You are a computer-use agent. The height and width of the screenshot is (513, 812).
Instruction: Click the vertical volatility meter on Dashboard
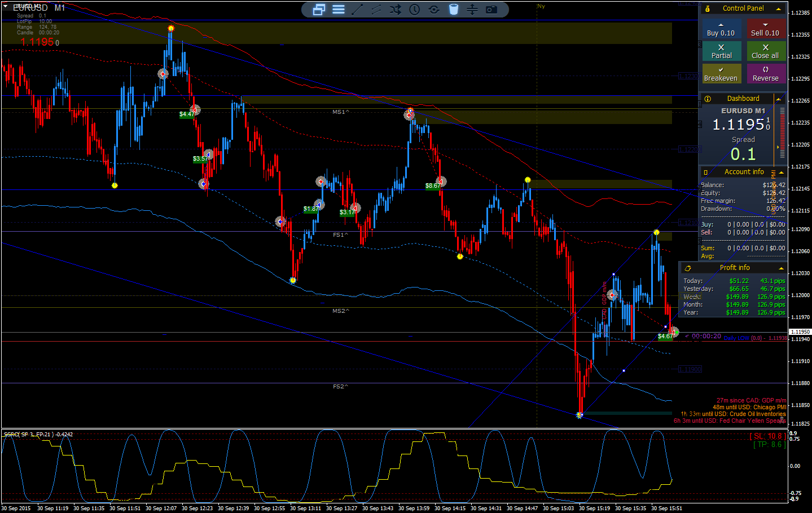782,134
